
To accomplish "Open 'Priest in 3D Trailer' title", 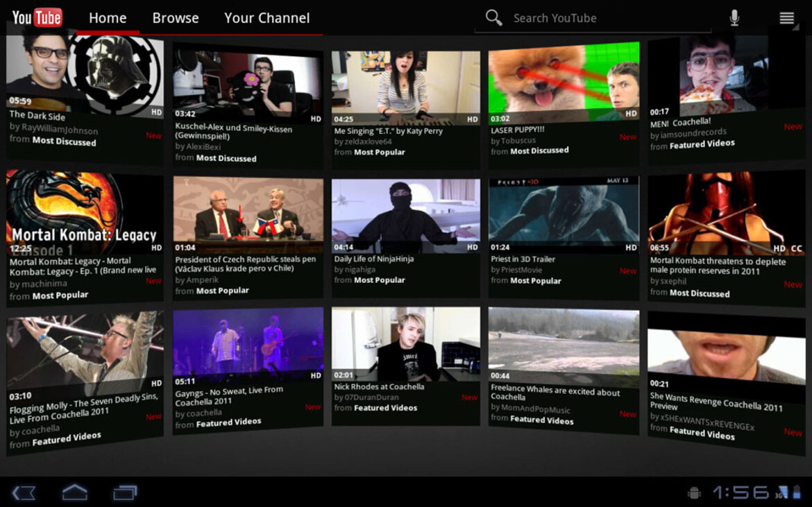I will pyautogui.click(x=523, y=259).
